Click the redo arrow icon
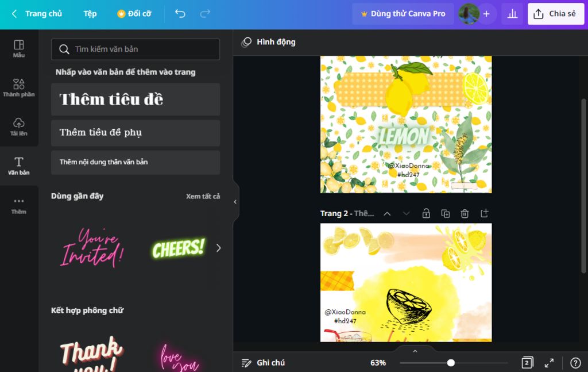 pos(205,14)
